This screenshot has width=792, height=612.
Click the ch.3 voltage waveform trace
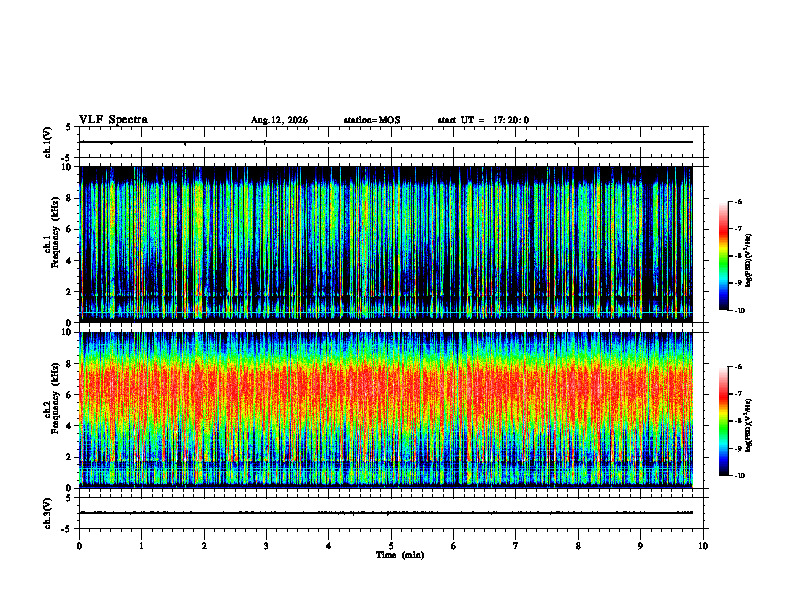point(386,513)
